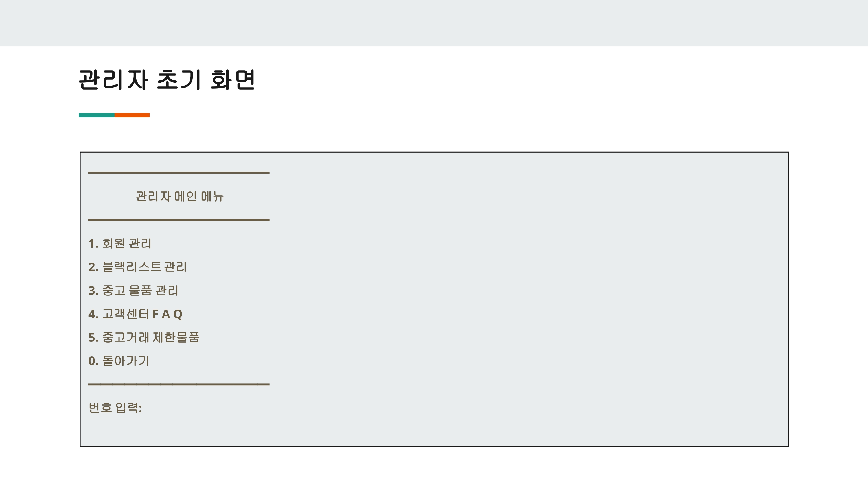The height and width of the screenshot is (488, 868).
Task: Choose menu item 3. 중고 물품 관리
Action: click(x=133, y=290)
